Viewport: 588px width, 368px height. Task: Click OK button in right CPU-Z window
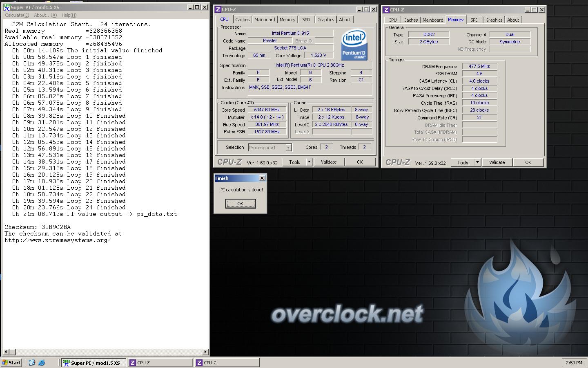point(528,162)
